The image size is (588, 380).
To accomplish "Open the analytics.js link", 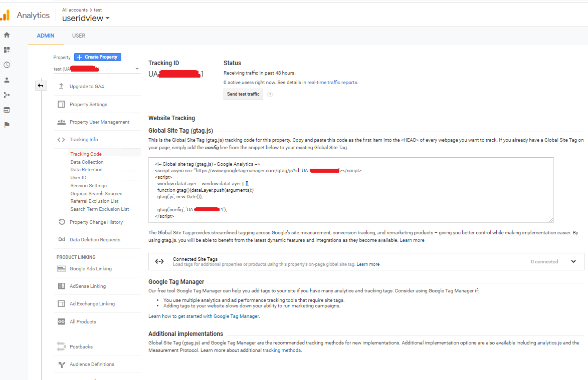I will point(549,343).
